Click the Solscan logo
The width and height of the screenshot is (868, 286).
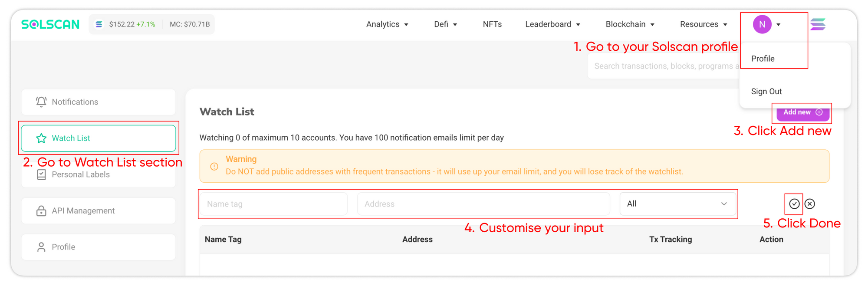pyautogui.click(x=50, y=24)
